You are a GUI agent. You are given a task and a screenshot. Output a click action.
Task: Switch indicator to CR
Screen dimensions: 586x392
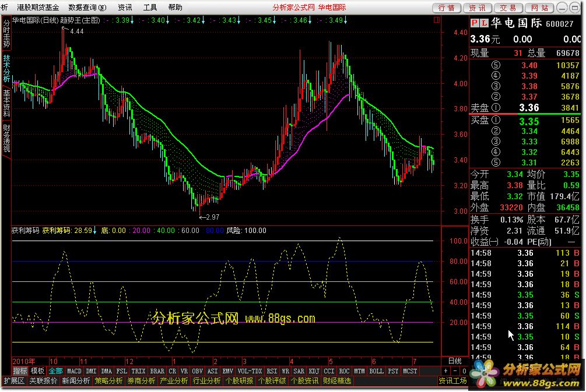(172, 371)
